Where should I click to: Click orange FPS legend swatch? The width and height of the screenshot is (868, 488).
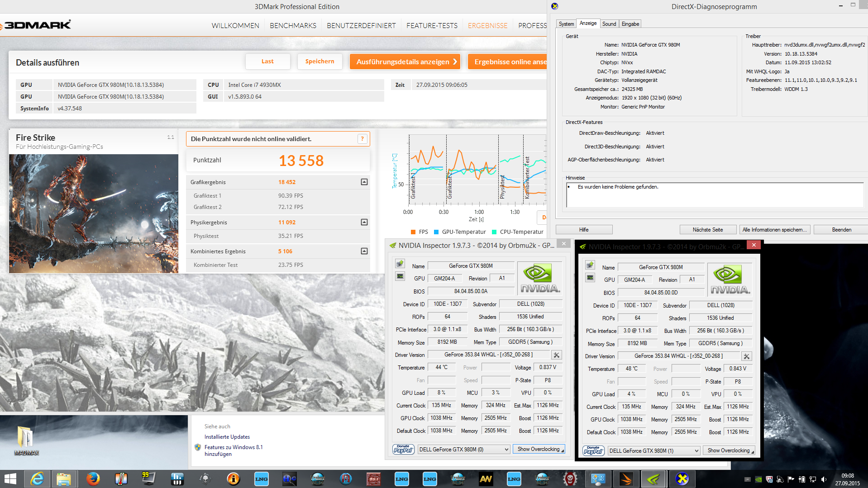point(413,232)
